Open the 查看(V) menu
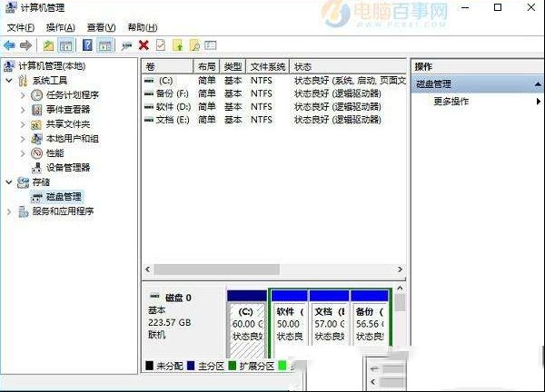The image size is (545, 392). (x=101, y=27)
